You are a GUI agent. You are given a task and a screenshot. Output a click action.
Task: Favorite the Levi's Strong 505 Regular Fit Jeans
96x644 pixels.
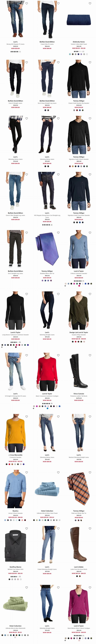(27, 3)
